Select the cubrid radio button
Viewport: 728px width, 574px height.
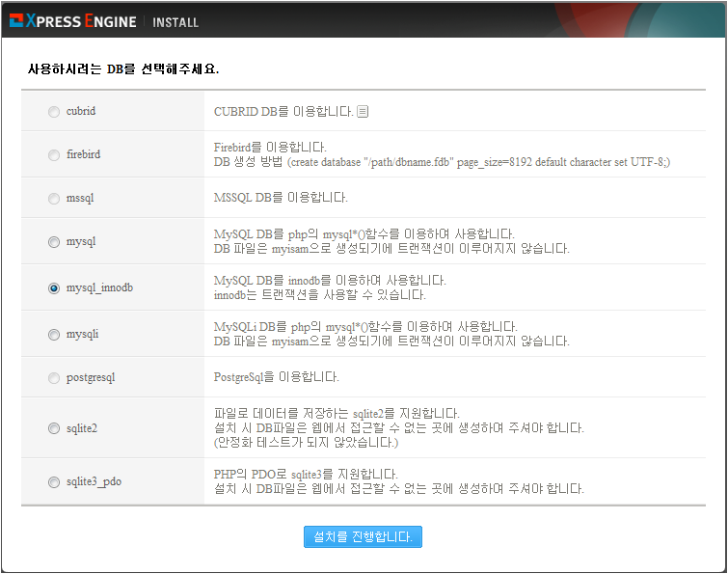point(54,112)
